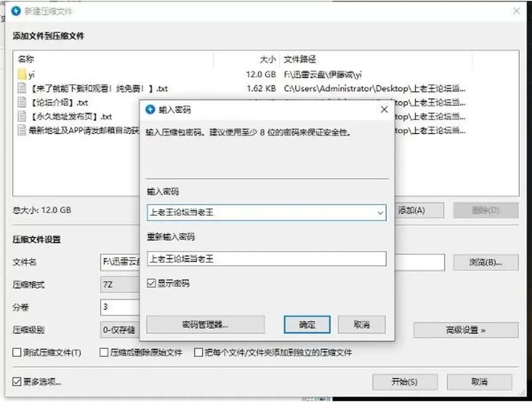532x402 pixels.
Task: Click 取消 in the 输入密码 dialog
Action: pyautogui.click(x=362, y=324)
